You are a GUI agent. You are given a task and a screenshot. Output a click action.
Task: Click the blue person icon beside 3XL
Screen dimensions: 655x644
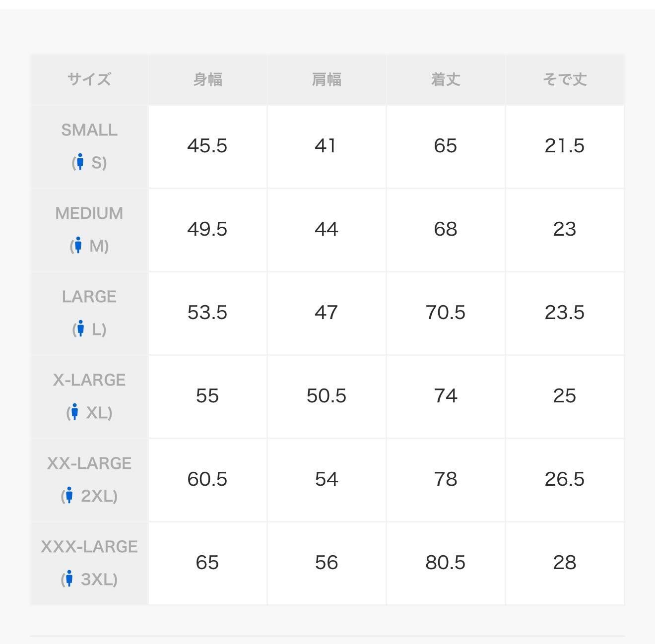pos(69,579)
